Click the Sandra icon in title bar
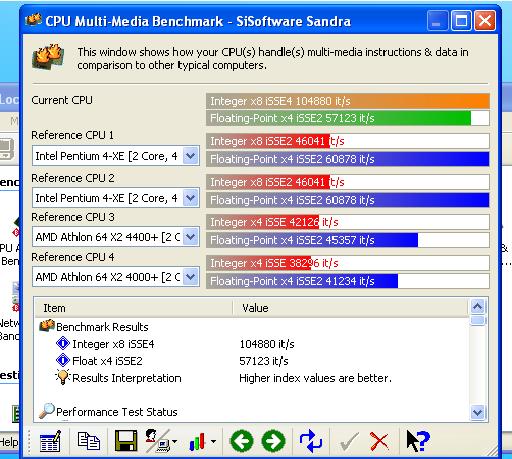Screen dimensions: 512x459 point(33,21)
